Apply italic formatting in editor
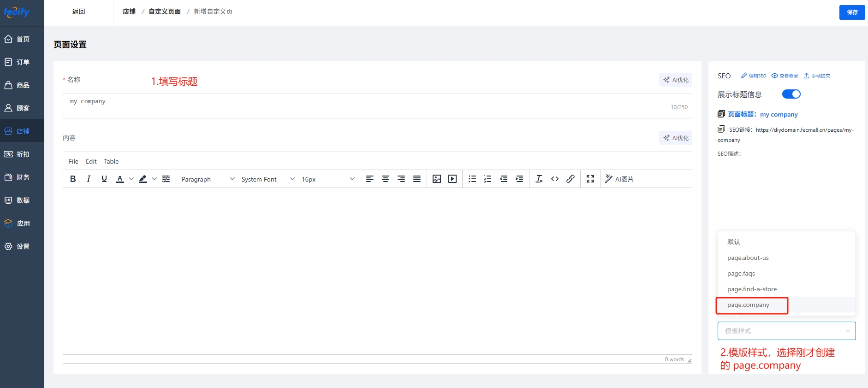 pyautogui.click(x=89, y=179)
